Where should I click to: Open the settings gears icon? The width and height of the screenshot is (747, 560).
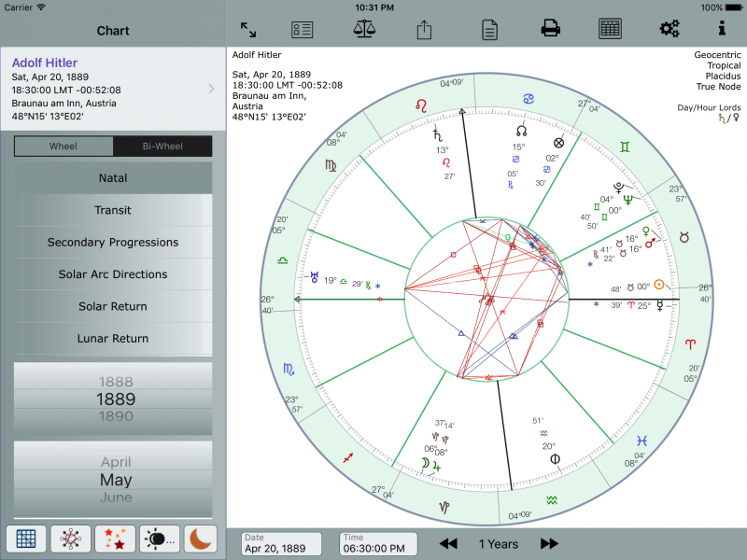coord(669,29)
